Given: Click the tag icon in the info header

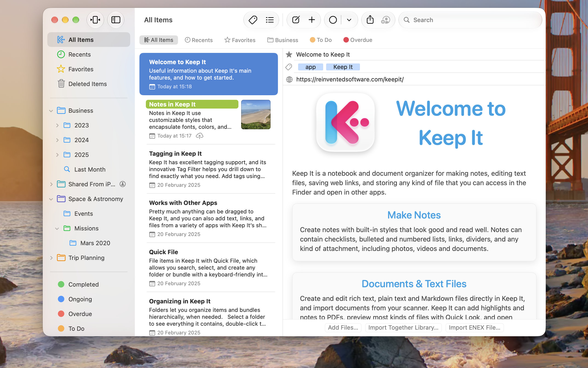Looking at the screenshot, I should pyautogui.click(x=289, y=67).
